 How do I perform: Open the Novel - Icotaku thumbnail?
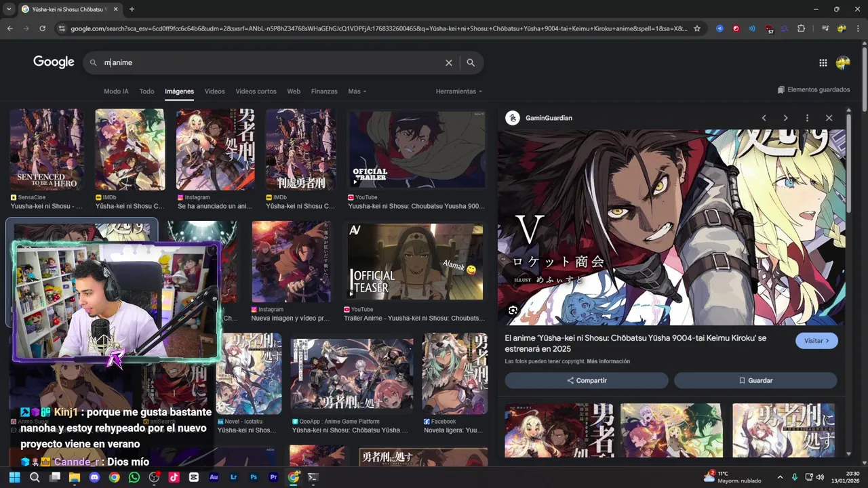248,373
